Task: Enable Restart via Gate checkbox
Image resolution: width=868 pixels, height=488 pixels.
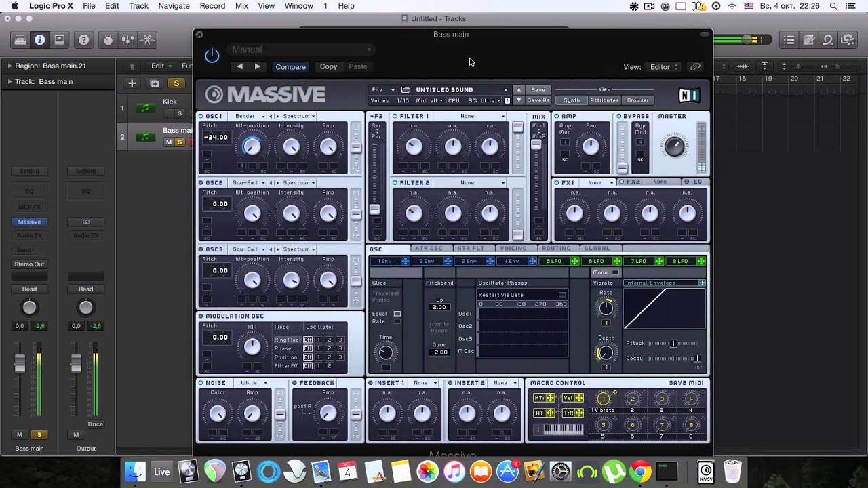Action: point(562,295)
